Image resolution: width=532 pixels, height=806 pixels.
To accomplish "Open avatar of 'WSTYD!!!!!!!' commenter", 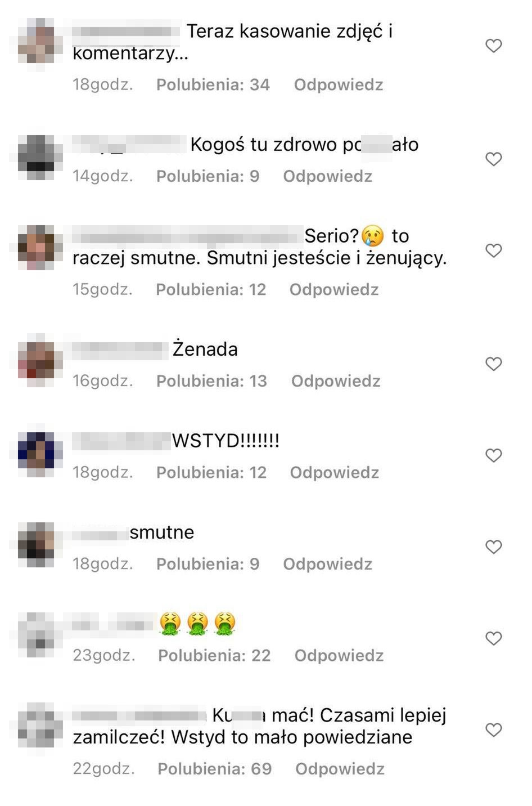I will point(40,450).
